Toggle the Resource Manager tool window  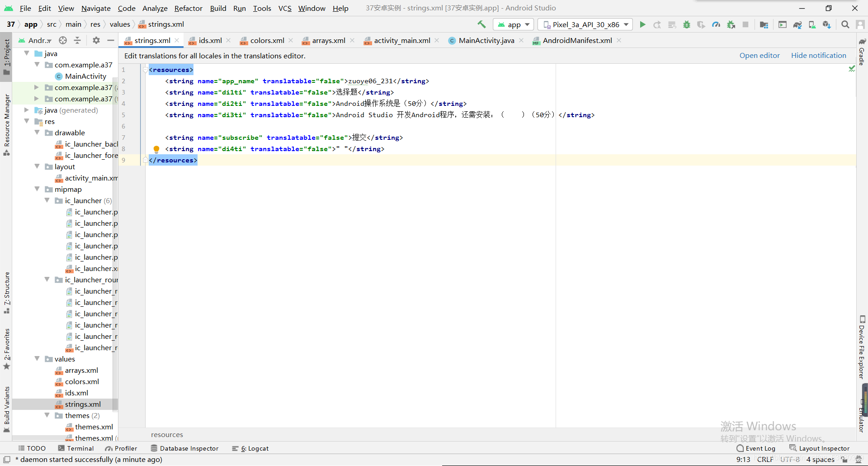click(x=6, y=125)
